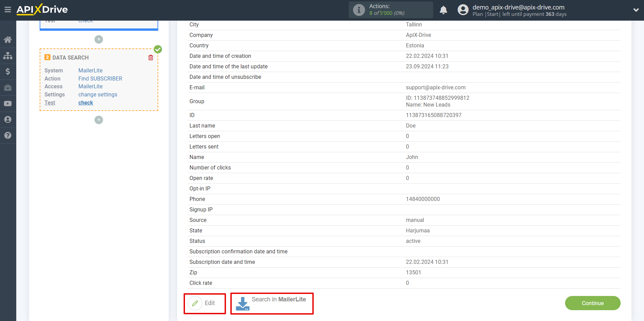
Task: Select the Phone value 14840000000
Action: pyautogui.click(x=423, y=199)
